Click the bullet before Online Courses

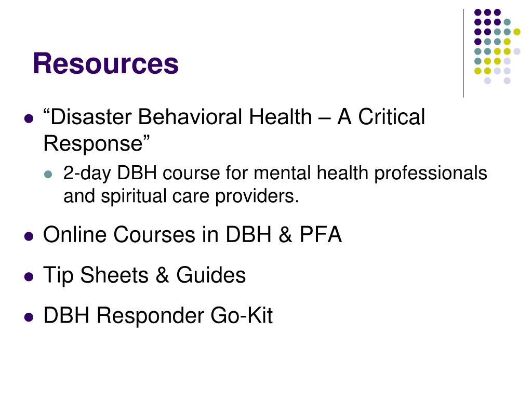(29, 236)
